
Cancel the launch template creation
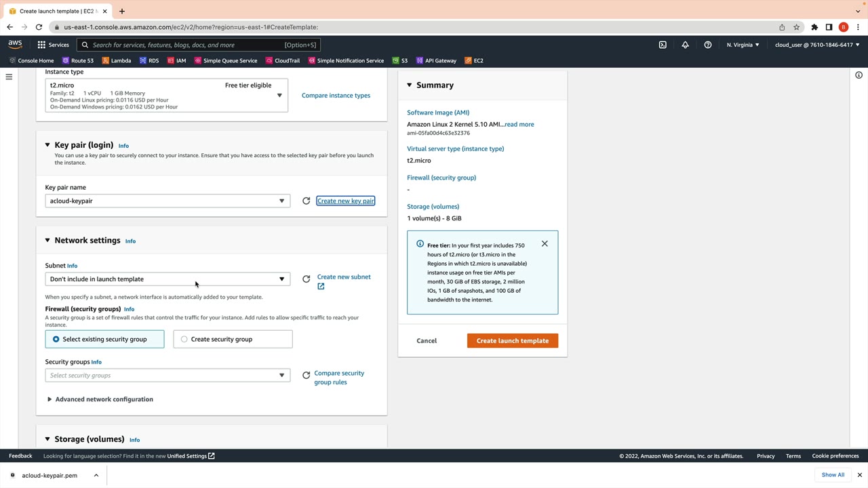(427, 341)
